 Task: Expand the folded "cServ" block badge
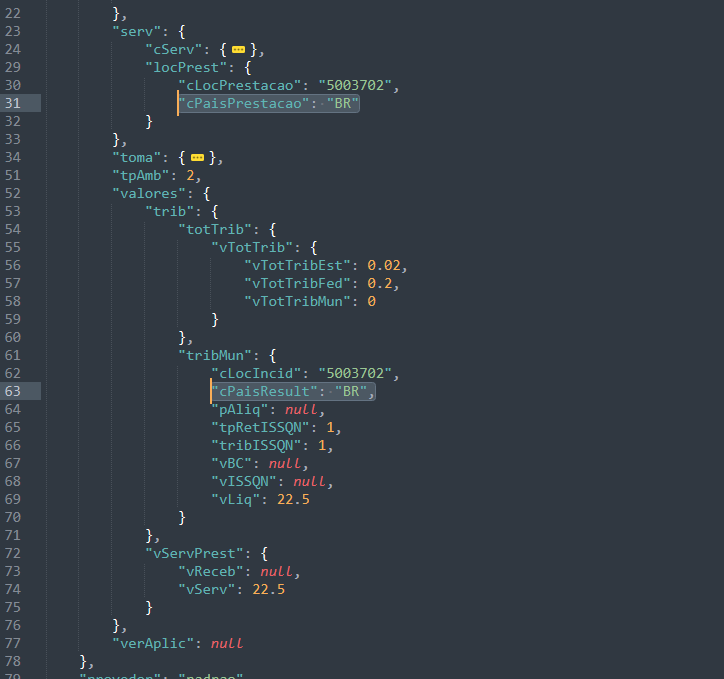(x=238, y=48)
